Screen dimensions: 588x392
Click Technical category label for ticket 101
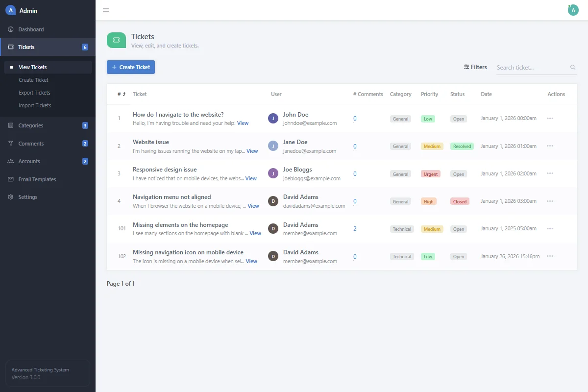coord(402,229)
